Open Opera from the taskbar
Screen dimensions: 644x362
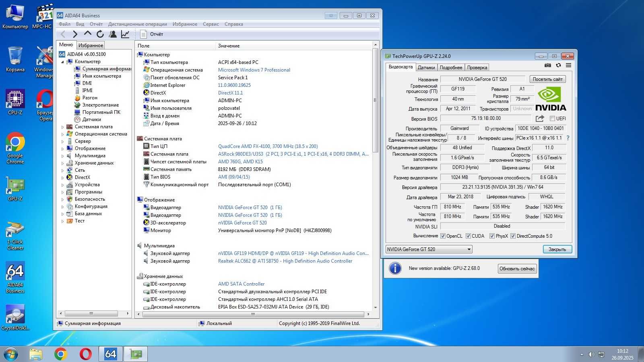85,354
